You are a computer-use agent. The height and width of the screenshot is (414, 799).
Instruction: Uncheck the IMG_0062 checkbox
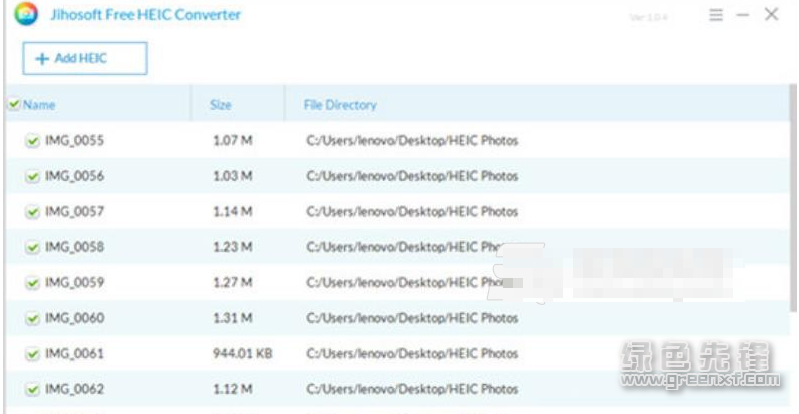32,390
